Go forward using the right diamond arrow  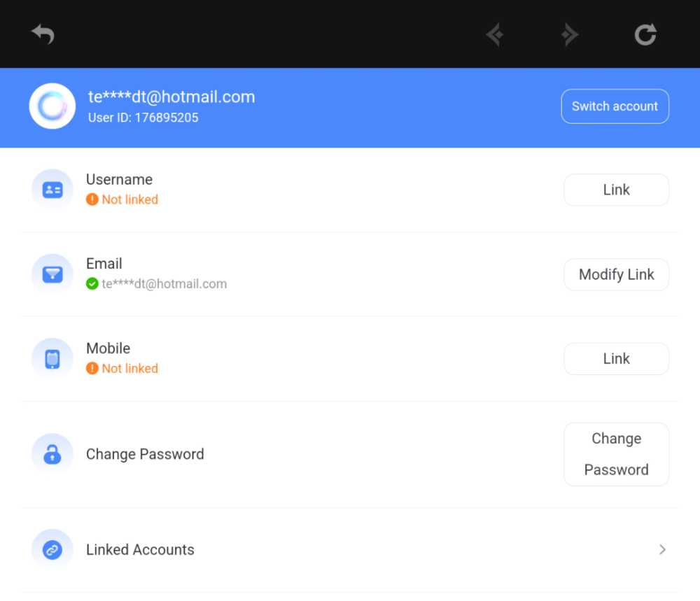tap(570, 34)
